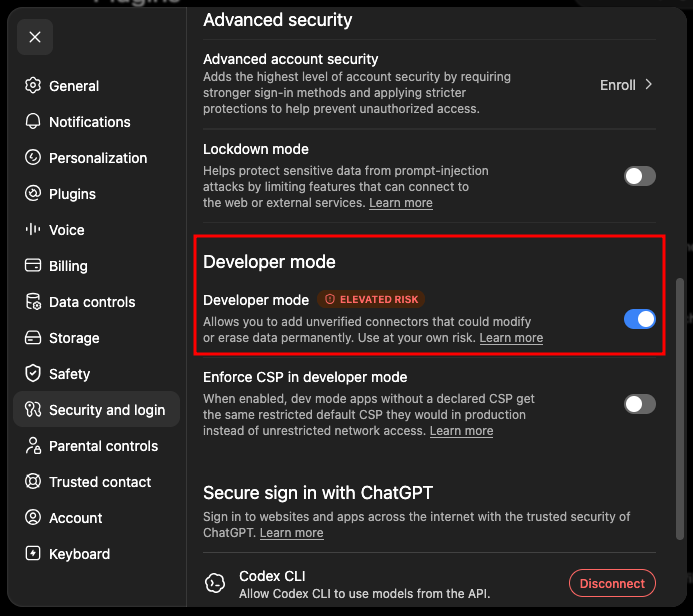Open the Keyboard tab
This screenshot has height=616, width=693.
pyautogui.click(x=96, y=554)
